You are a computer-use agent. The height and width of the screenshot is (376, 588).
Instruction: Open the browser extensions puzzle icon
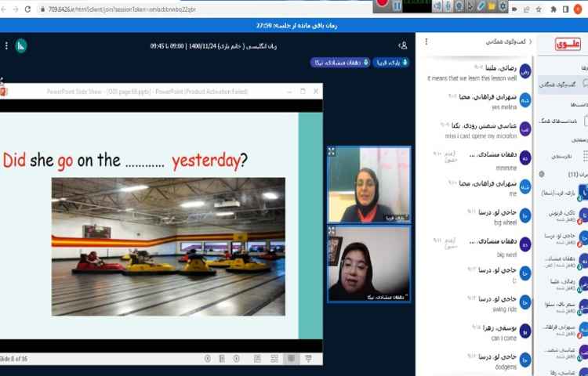click(x=554, y=9)
